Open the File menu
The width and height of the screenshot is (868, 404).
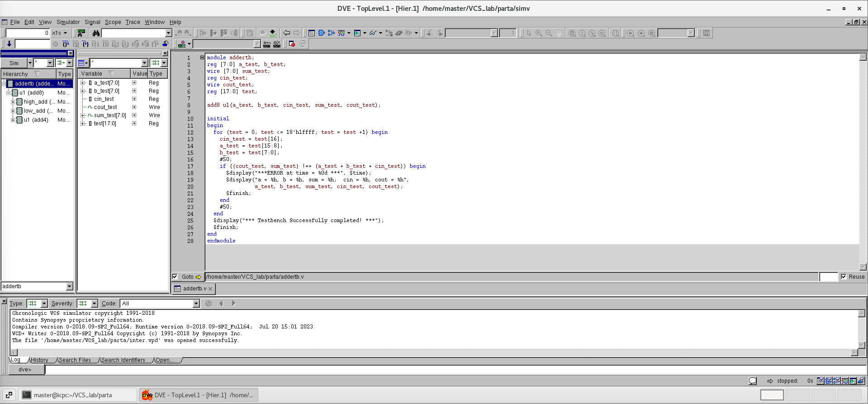pyautogui.click(x=15, y=22)
